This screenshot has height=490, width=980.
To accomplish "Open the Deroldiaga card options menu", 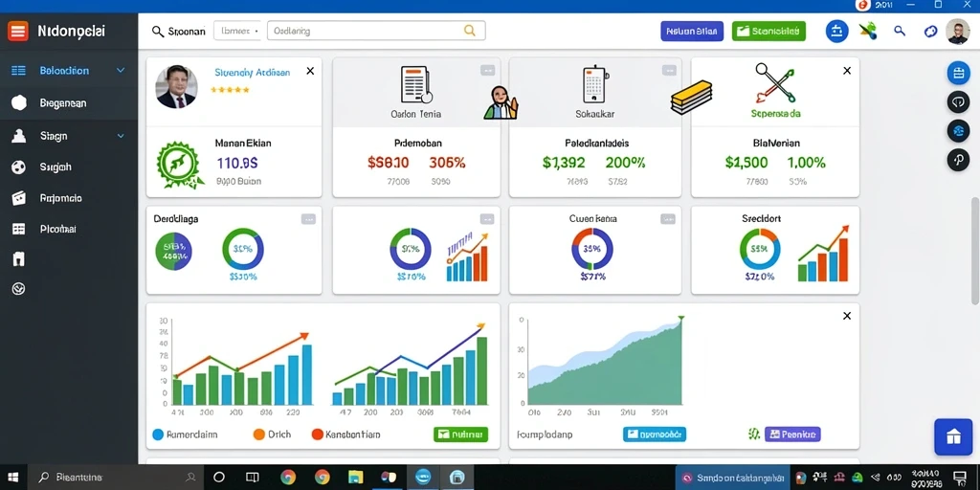I will coord(308,219).
